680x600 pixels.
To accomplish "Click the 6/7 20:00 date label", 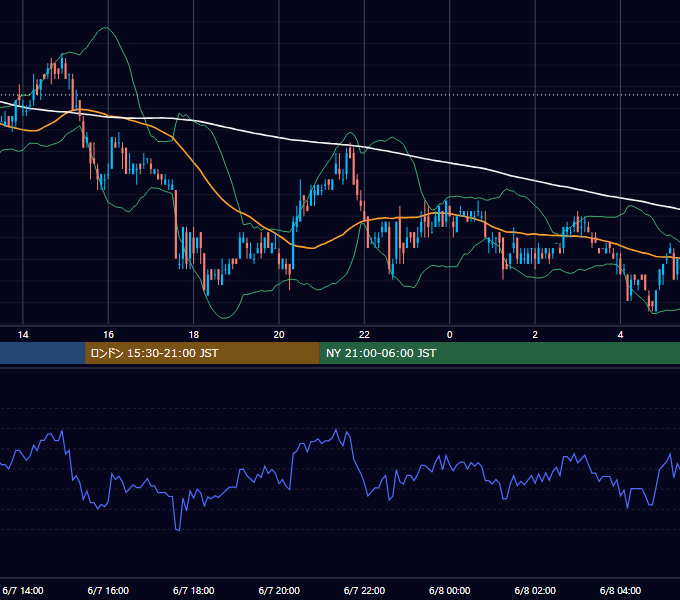I will coord(279,590).
